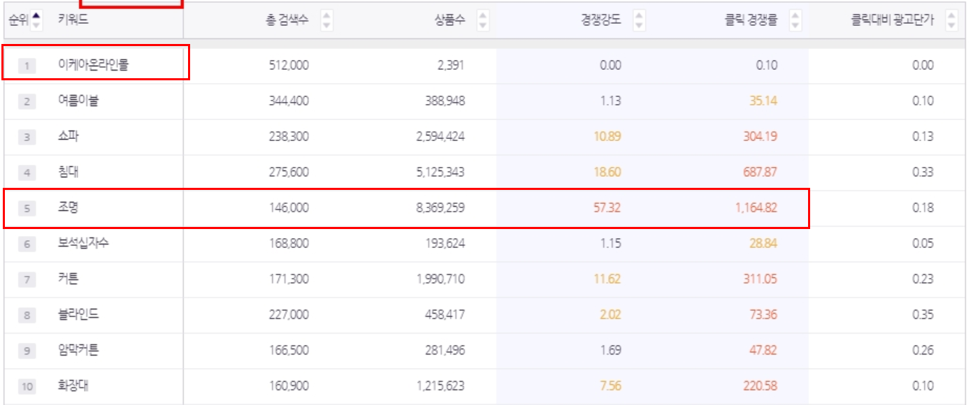The image size is (980, 405).
Task: Sort by 클릭 경쟁률 column arrows
Action: [x=795, y=20]
